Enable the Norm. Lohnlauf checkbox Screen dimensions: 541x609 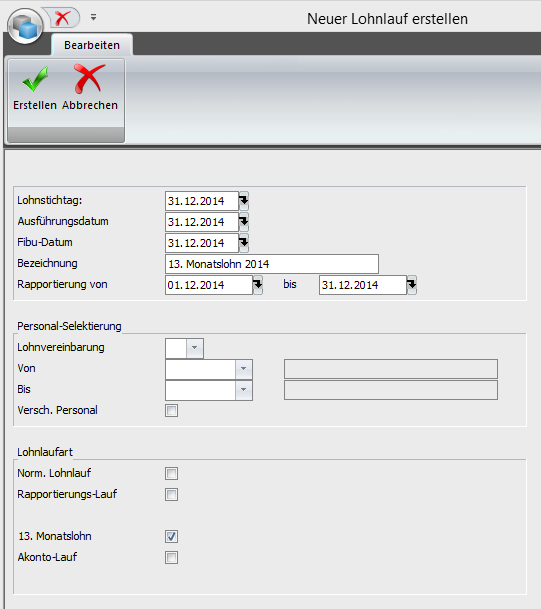click(x=171, y=473)
